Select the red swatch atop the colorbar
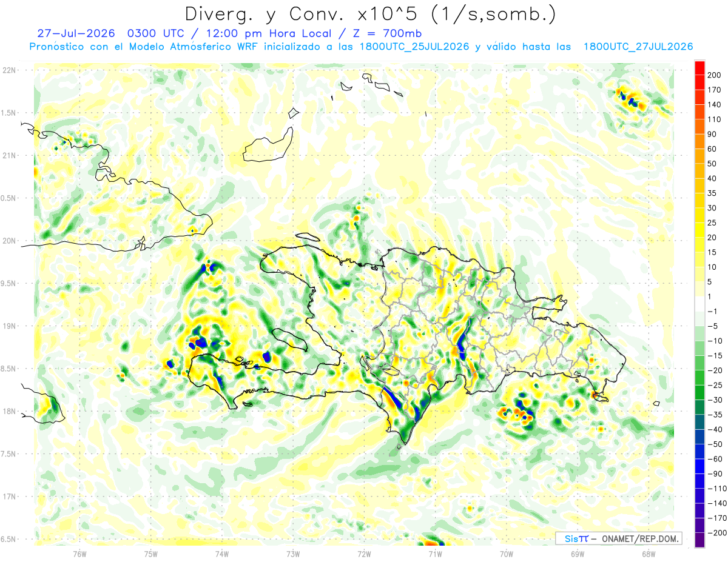The width and height of the screenshot is (728, 562). (700, 67)
